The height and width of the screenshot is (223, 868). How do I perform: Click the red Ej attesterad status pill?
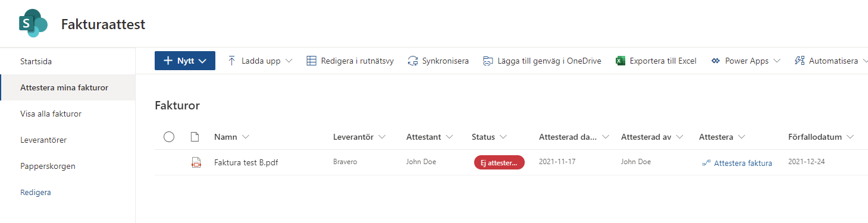tap(499, 163)
